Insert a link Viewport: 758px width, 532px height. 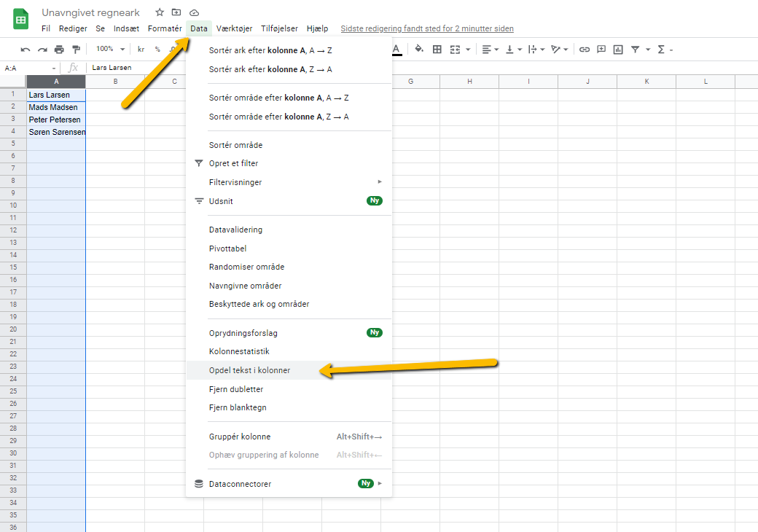(584, 49)
